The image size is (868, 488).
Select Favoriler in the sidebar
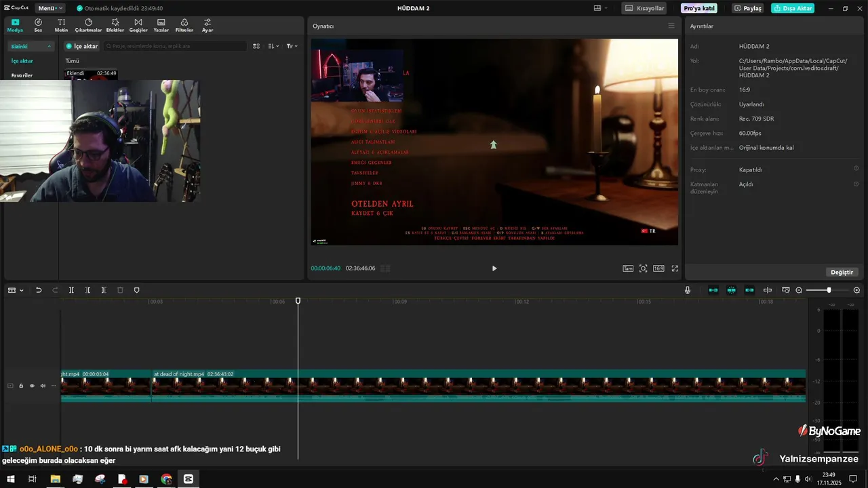22,75
